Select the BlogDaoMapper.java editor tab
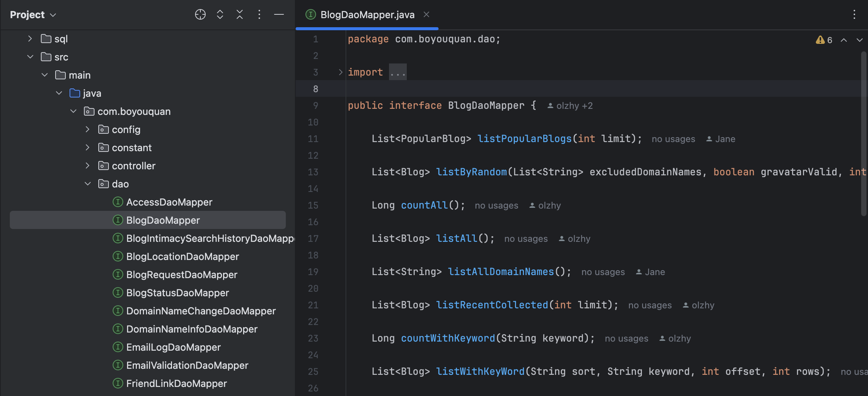Screen dimensions: 868x396 [x=367, y=15]
